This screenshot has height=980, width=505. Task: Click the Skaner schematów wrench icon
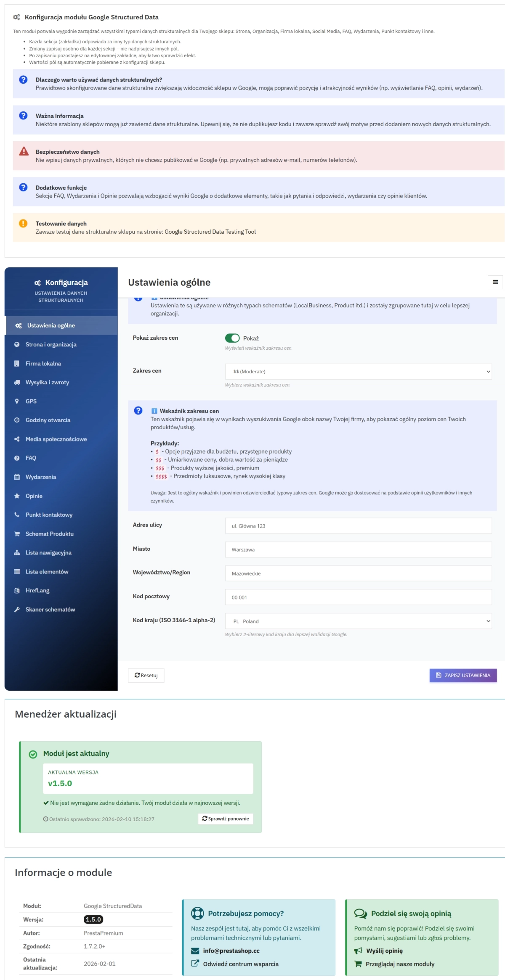tap(17, 609)
